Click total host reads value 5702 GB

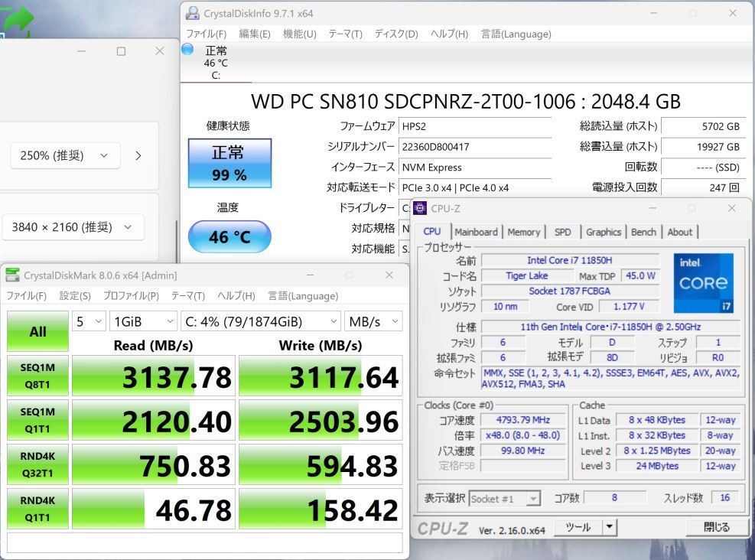pyautogui.click(x=703, y=126)
